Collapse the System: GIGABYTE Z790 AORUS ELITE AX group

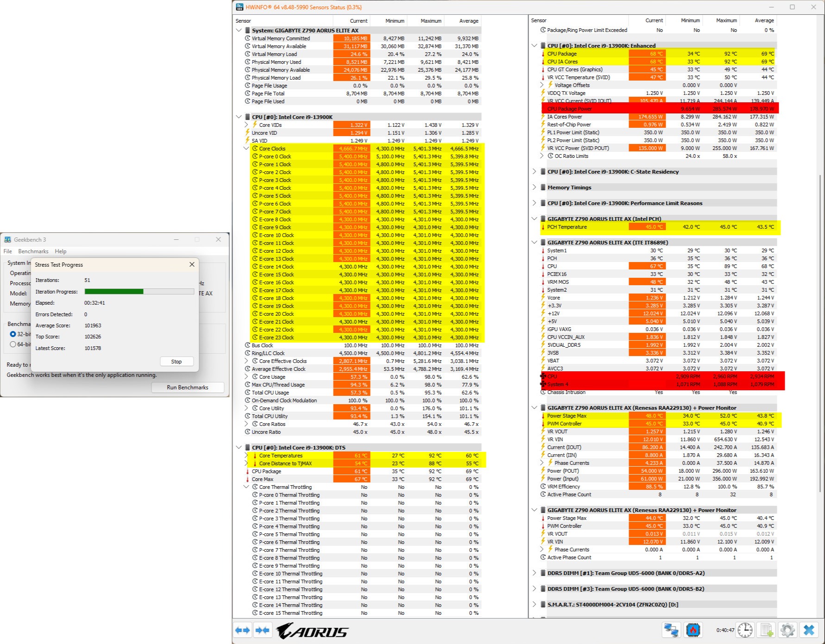click(239, 31)
